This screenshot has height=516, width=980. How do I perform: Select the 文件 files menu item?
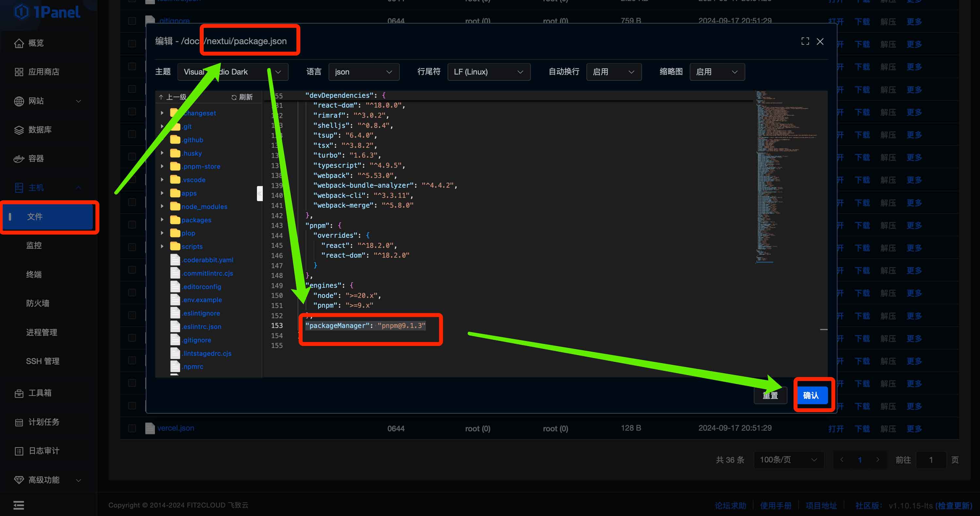pyautogui.click(x=47, y=216)
